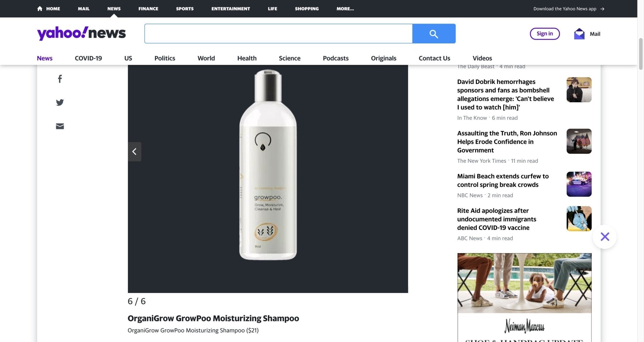
Task: Click David Dobrik article thumbnail
Action: 579,90
